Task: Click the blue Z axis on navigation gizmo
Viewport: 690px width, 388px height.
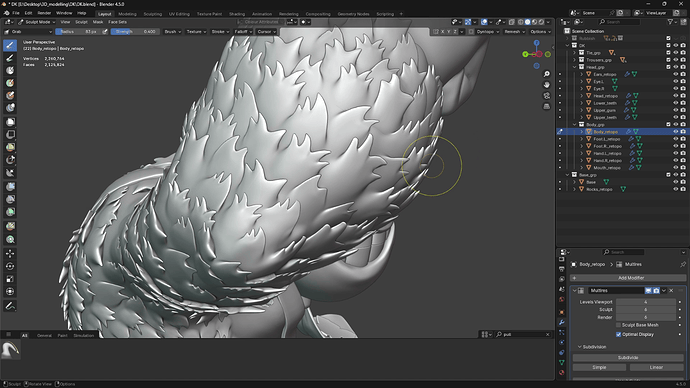Action: 536,43
